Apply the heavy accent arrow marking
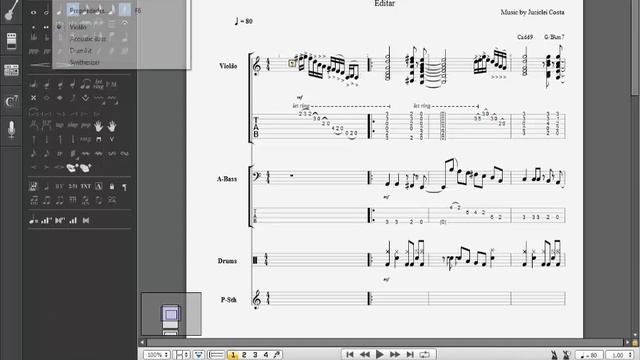 tap(85, 98)
